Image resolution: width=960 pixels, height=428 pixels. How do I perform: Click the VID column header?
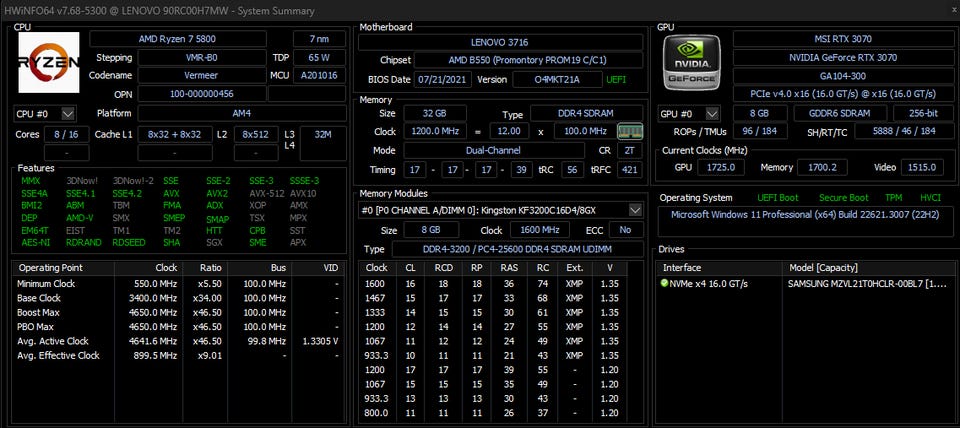point(317,268)
